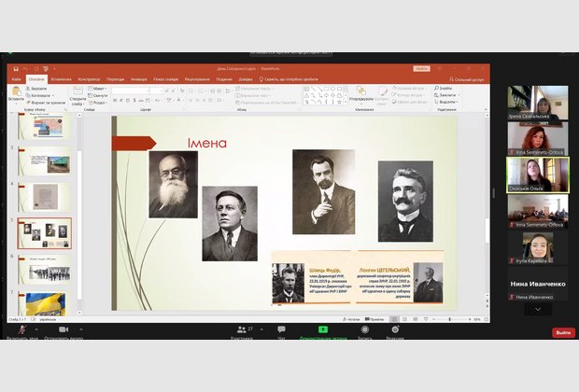The width and height of the screenshot is (579, 392).
Task: Click the Спільний доступ share button
Action: click(463, 79)
